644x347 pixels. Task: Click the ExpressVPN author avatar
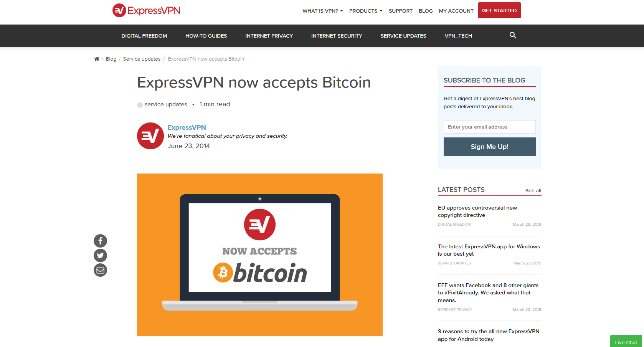point(150,136)
